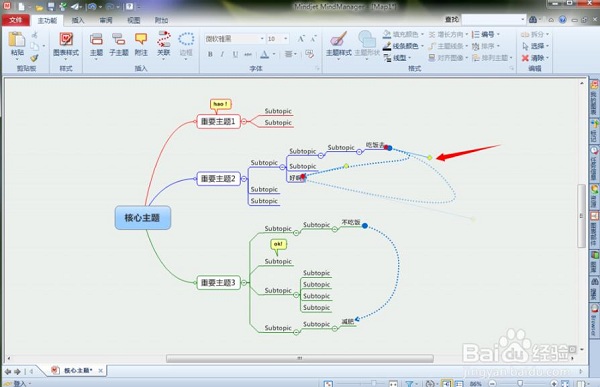The width and height of the screenshot is (600, 387).
Task: Open the 文件 file menu
Action: coord(16,20)
